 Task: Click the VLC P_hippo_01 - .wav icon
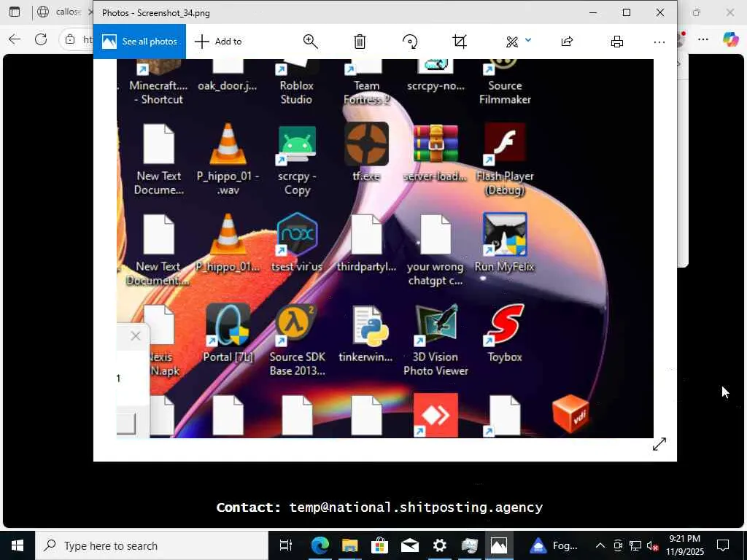[228, 144]
